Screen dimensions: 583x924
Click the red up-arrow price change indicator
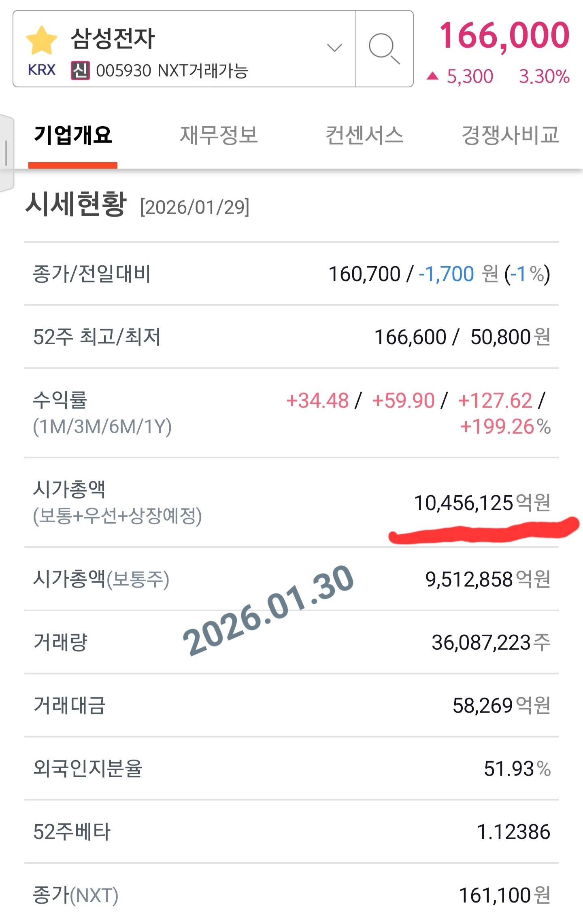[x=432, y=76]
